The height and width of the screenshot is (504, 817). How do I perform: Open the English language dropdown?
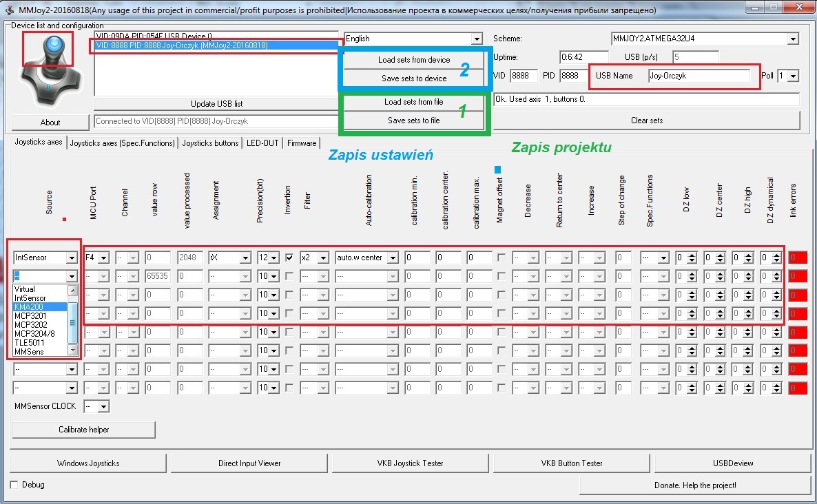point(476,39)
